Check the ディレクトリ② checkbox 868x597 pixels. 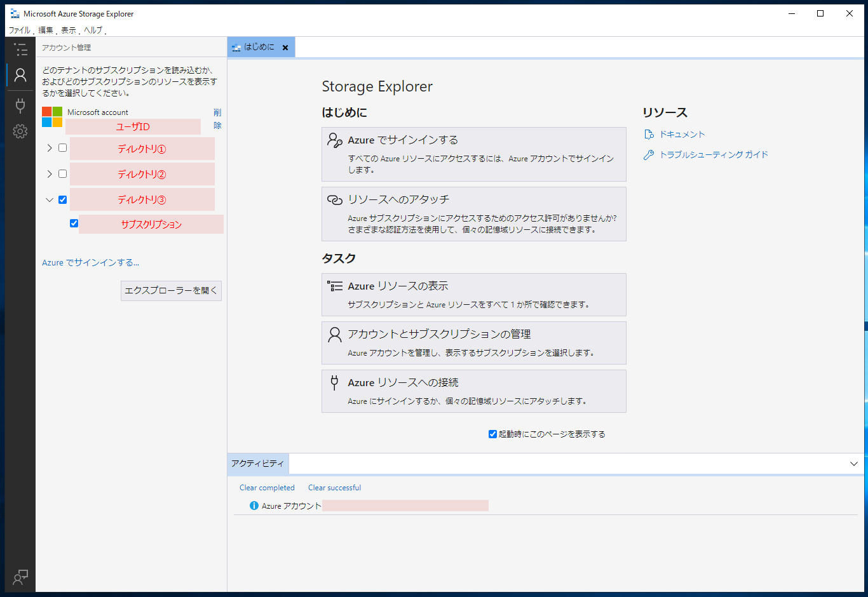62,173
